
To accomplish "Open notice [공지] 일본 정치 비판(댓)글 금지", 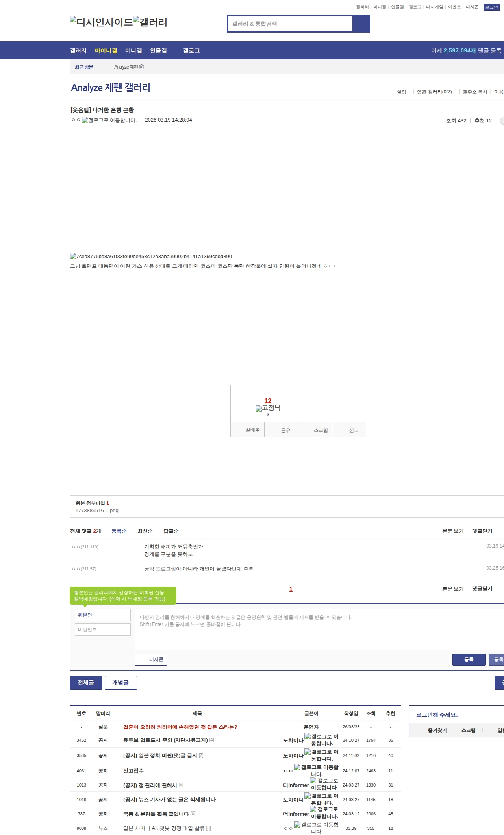I will coord(160,755).
